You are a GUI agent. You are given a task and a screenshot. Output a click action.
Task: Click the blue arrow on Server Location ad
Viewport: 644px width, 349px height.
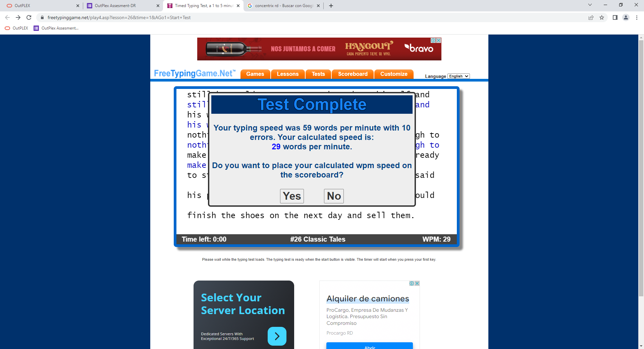click(277, 336)
